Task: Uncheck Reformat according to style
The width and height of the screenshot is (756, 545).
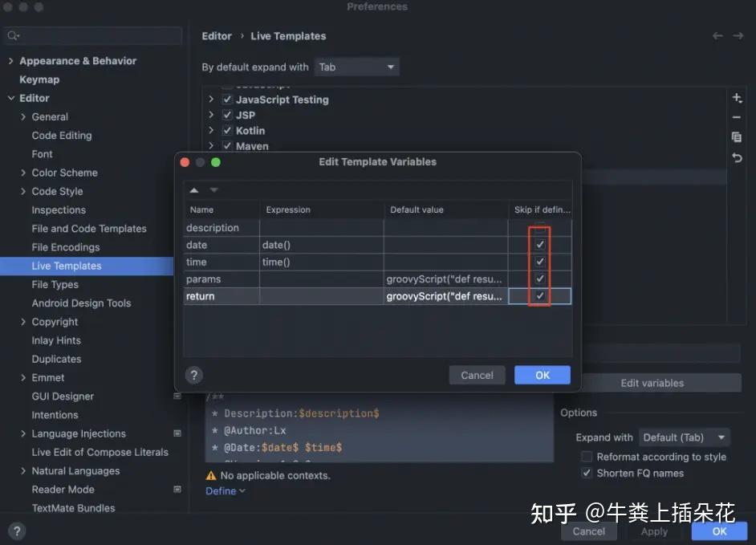Action: click(587, 456)
